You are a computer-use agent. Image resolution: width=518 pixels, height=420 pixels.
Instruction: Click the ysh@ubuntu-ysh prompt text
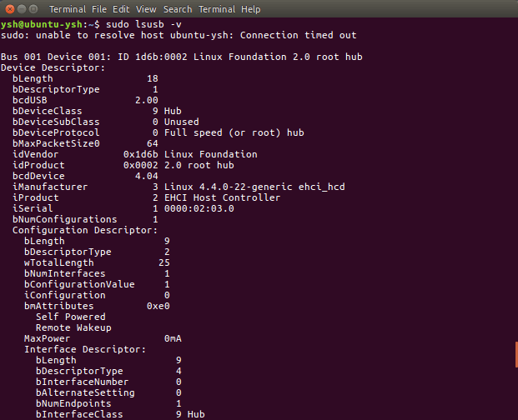pyautogui.click(x=42, y=24)
